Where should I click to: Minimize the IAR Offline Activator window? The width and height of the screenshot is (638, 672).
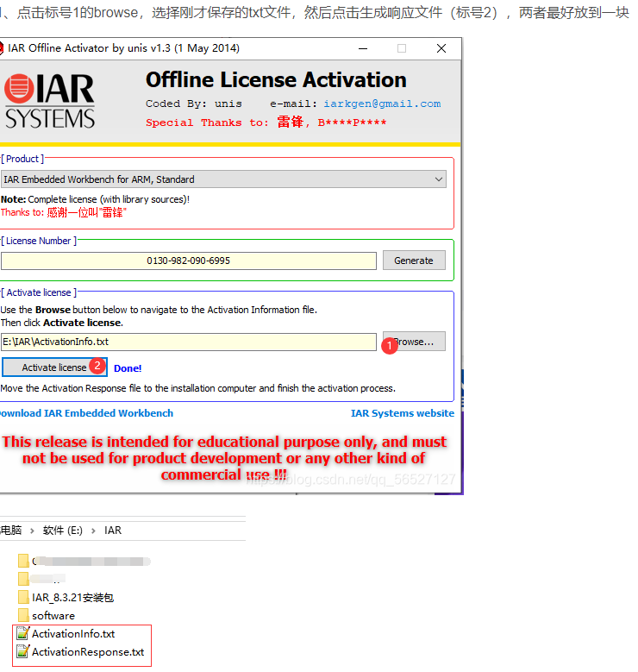click(x=363, y=48)
